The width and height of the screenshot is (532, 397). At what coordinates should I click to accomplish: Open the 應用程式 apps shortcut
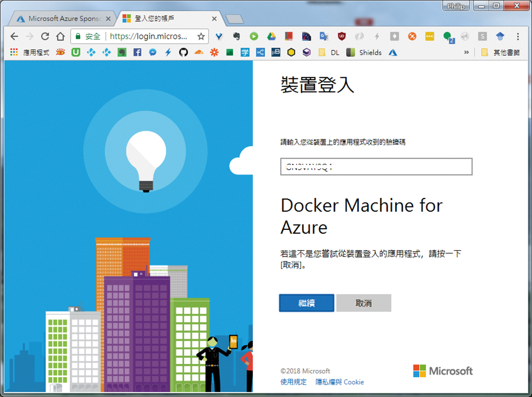click(30, 52)
